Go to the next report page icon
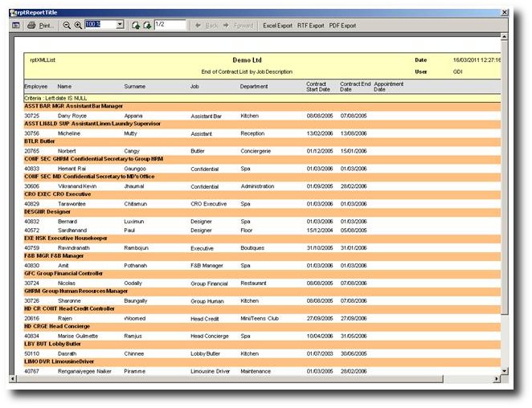Image resolution: width=532 pixels, height=408 pixels. tap(147, 26)
